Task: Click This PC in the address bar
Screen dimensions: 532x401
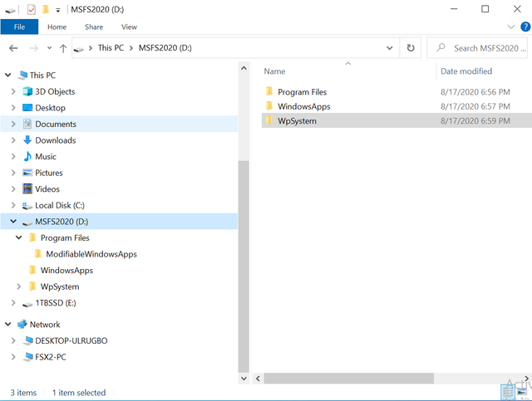Action: coord(111,48)
